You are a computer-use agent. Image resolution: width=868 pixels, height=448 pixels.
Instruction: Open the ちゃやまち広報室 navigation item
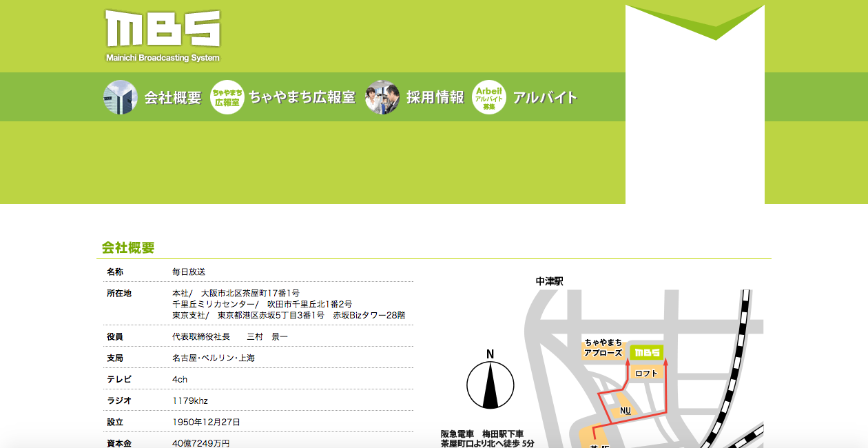[302, 97]
